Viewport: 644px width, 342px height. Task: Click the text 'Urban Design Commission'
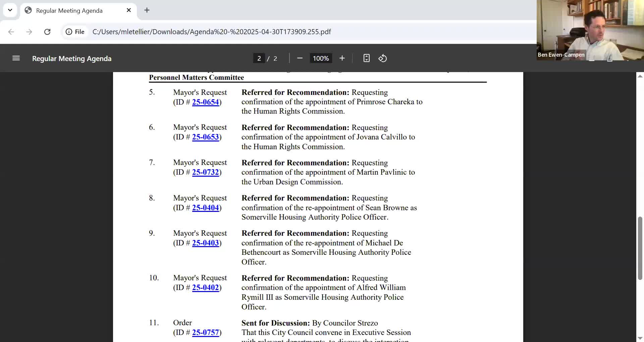coord(298,182)
